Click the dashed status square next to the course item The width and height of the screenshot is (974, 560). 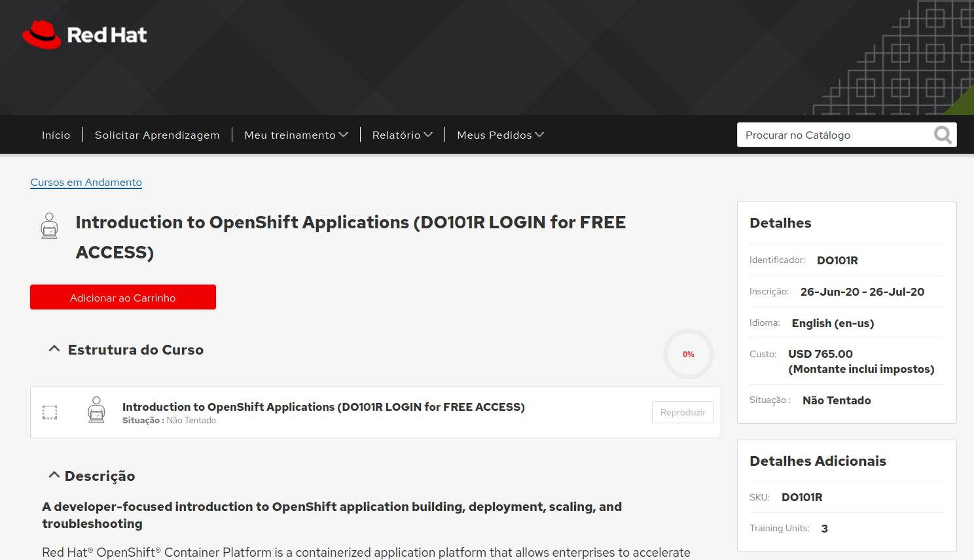coord(49,412)
